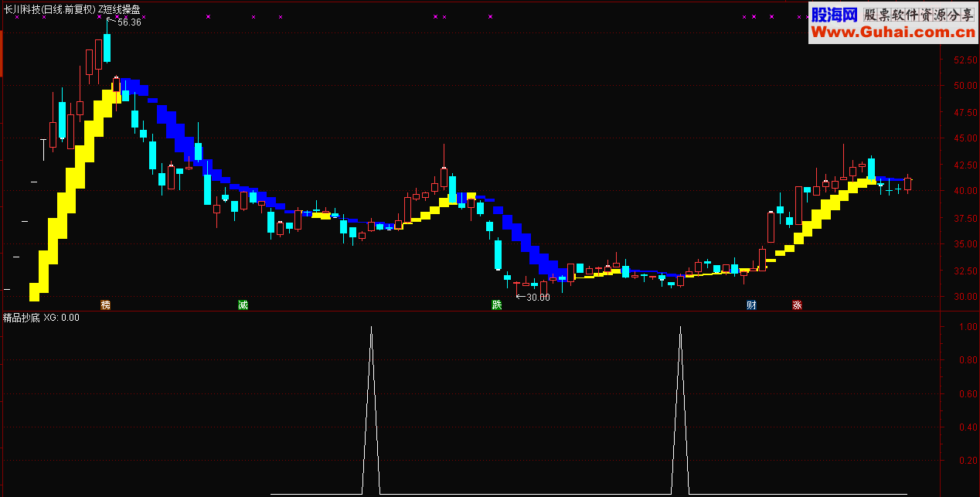Open the green 减 info marker
Screen dimensions: 980x497
(x=243, y=305)
